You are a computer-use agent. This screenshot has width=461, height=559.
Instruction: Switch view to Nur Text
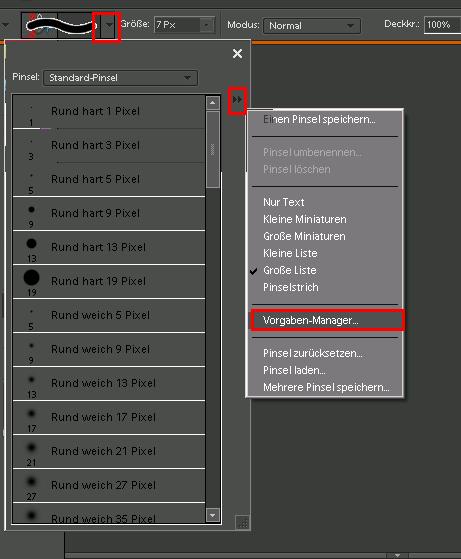pos(284,202)
